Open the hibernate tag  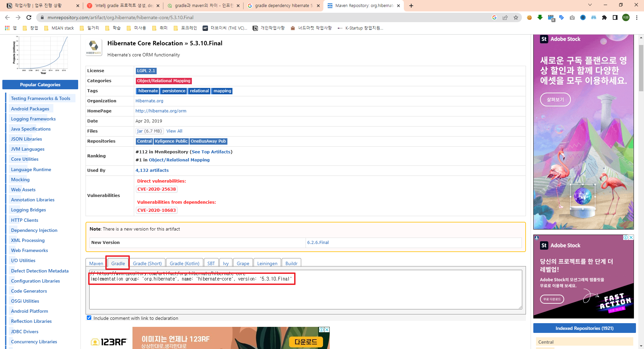(x=148, y=91)
